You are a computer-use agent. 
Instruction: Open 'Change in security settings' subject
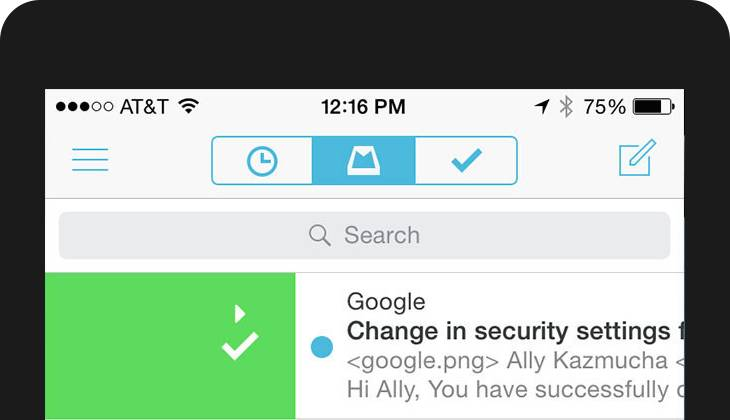pos(515,332)
